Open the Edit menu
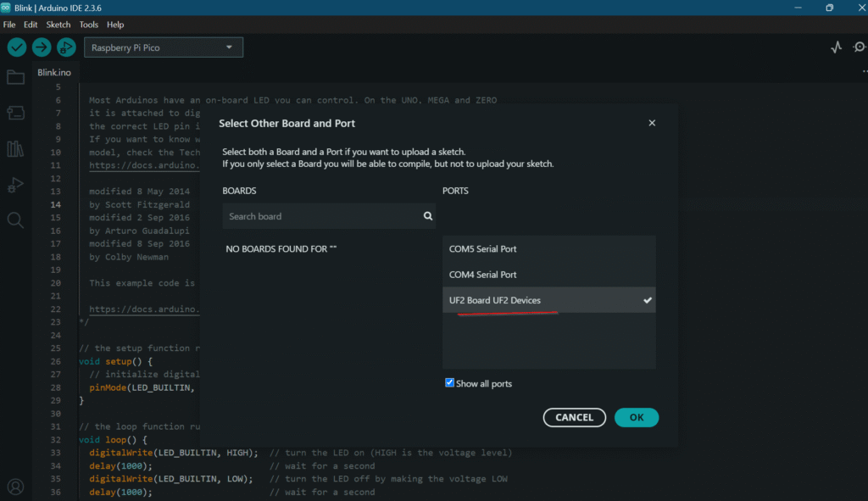Image resolution: width=868 pixels, height=501 pixels. (x=31, y=25)
